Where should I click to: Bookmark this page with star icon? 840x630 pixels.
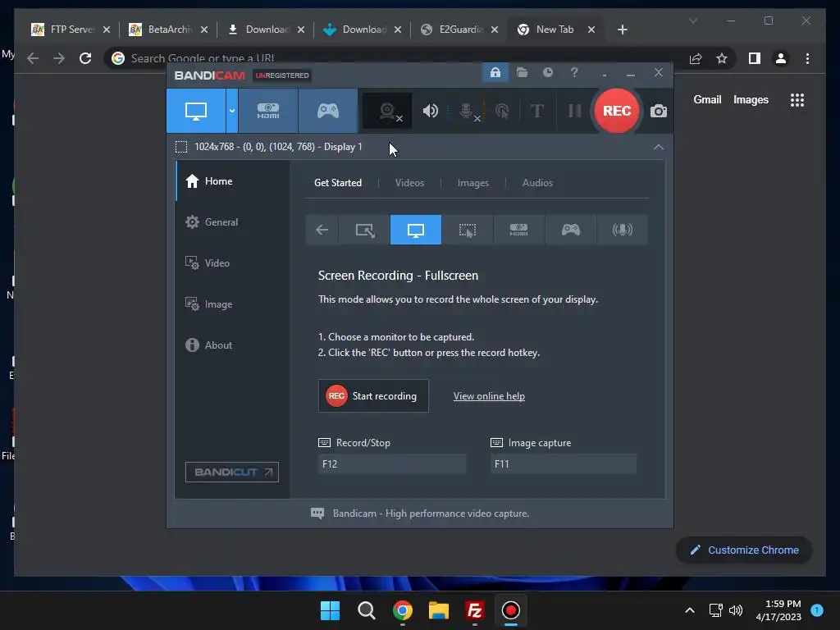click(x=722, y=58)
